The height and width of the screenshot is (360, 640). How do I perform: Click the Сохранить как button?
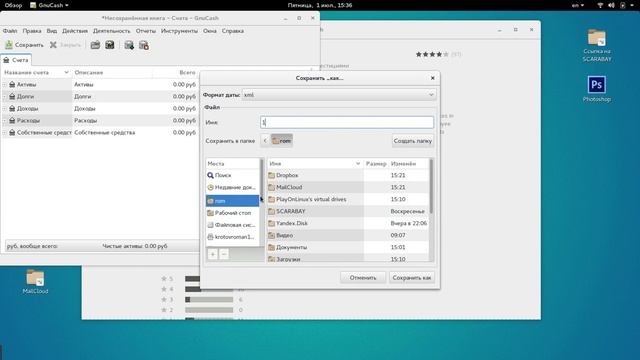(411, 278)
